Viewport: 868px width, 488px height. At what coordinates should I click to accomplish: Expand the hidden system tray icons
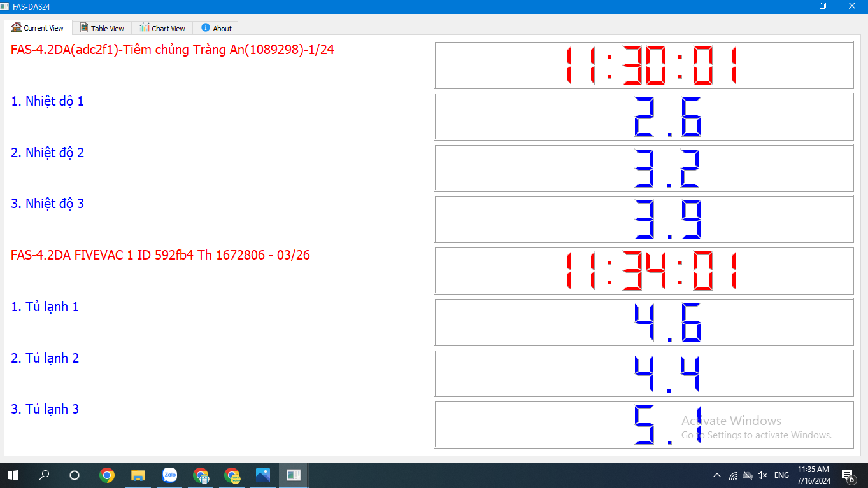[x=717, y=475]
